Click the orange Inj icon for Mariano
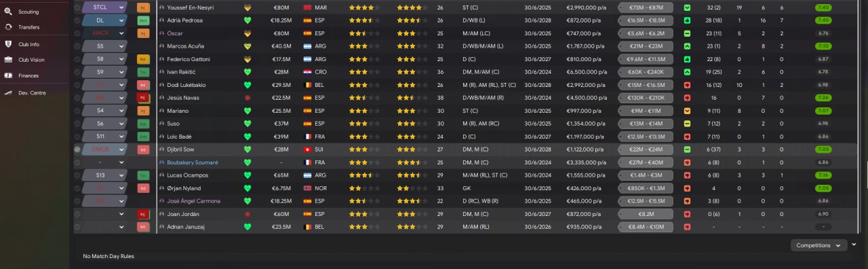868x269 pixels. tap(143, 111)
